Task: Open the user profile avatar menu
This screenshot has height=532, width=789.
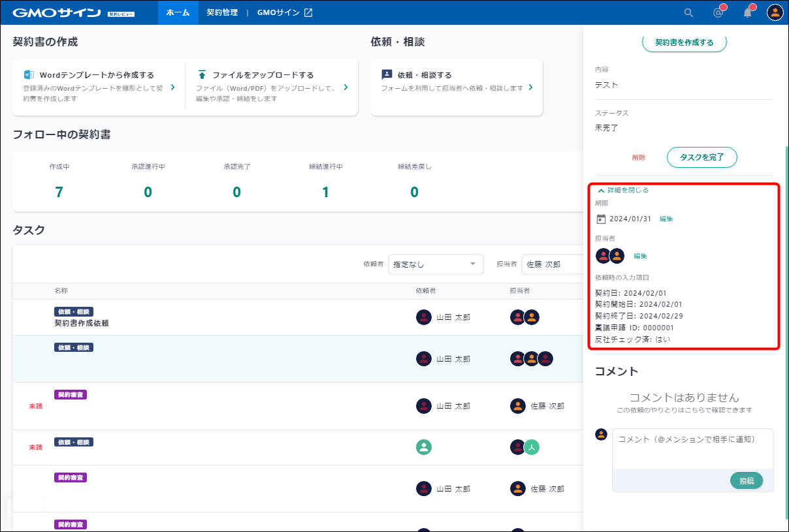Action: coord(775,12)
